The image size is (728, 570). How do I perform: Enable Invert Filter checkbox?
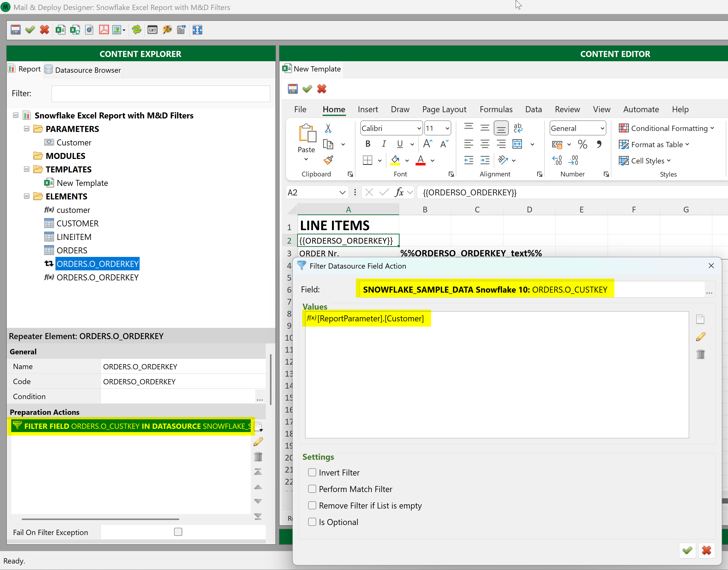[312, 472]
